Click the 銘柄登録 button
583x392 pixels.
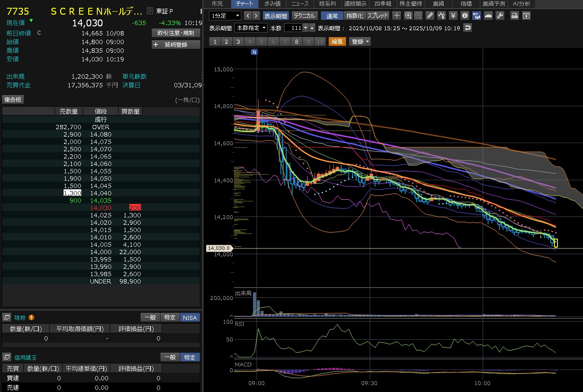176,45
